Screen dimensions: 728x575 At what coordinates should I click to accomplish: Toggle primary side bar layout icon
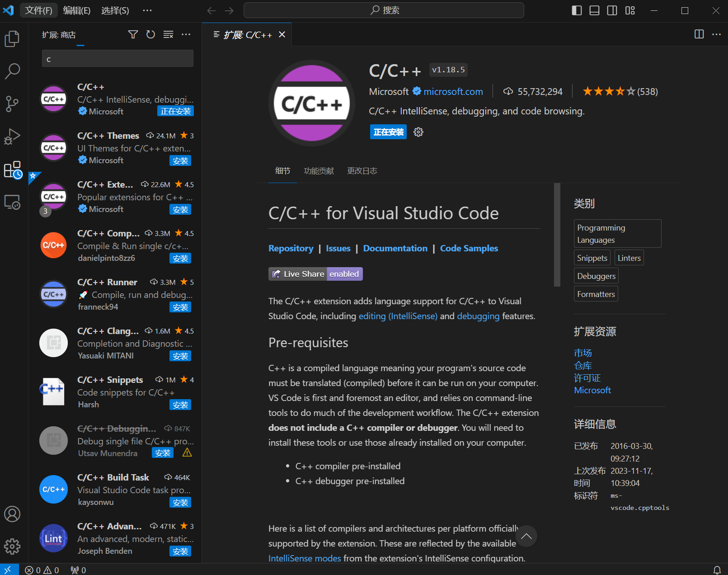(x=577, y=10)
